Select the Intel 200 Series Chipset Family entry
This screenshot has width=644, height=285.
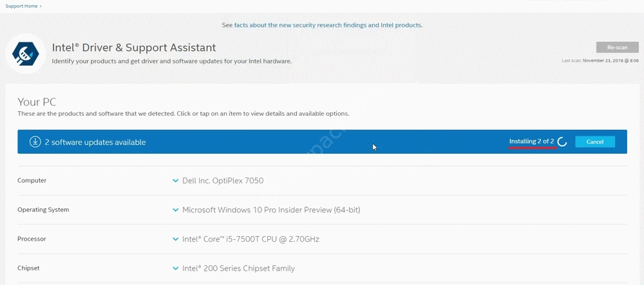[239, 269]
